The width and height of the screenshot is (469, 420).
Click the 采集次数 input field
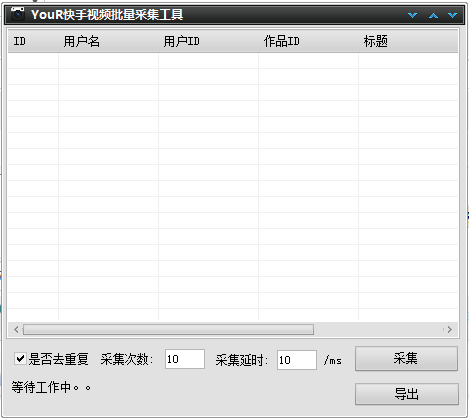(185, 359)
